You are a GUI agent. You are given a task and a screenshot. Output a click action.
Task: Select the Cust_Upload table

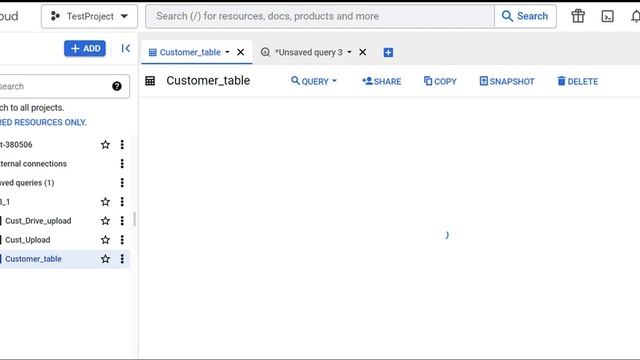coord(27,240)
